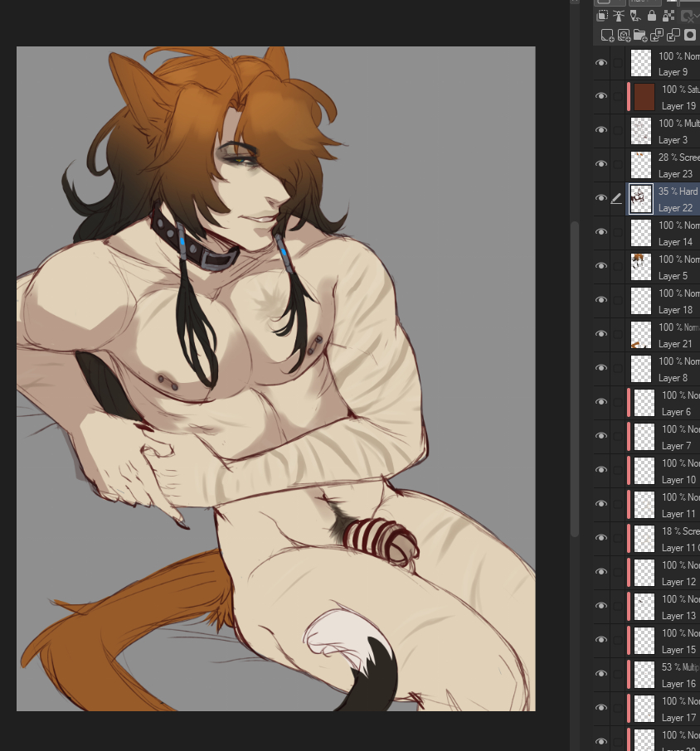700x751 pixels.
Task: Hide Layer 9 using its eye icon
Action: pos(601,63)
